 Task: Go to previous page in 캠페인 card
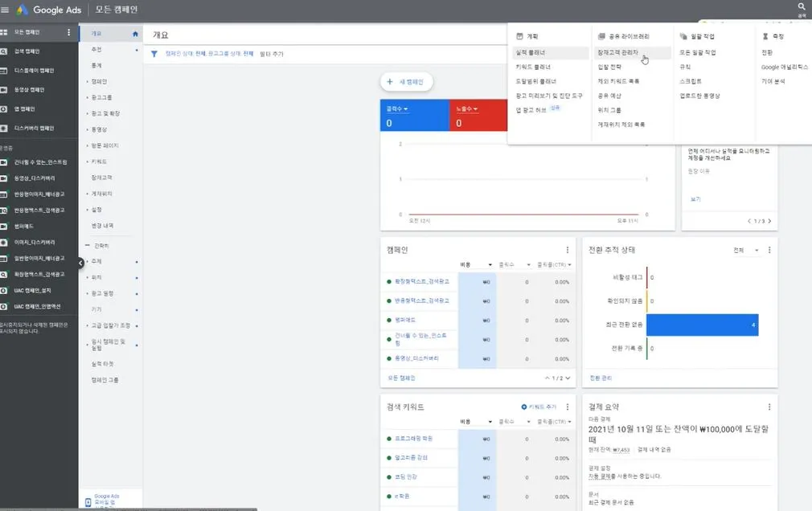pos(547,378)
